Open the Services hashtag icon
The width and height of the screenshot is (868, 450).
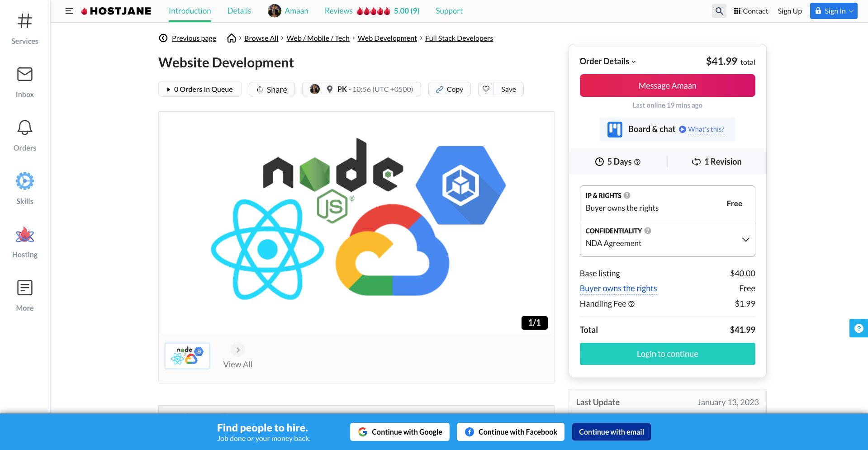pos(25,21)
